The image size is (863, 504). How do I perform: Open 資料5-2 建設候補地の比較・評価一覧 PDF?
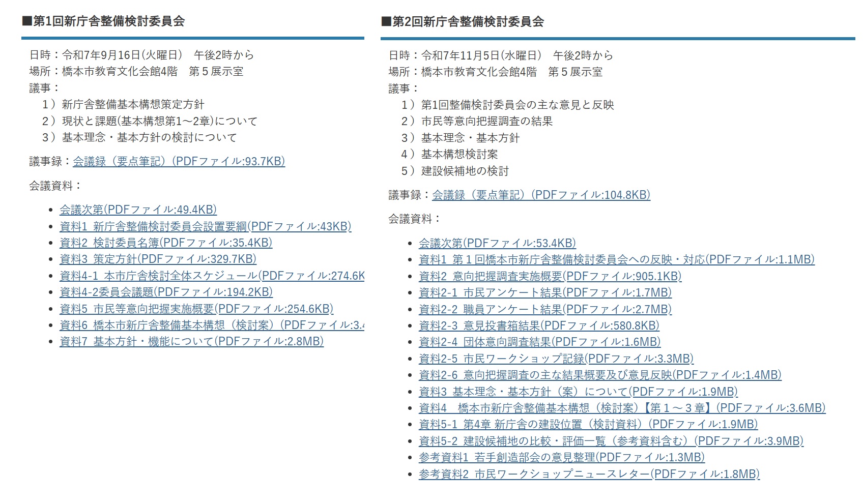(611, 441)
